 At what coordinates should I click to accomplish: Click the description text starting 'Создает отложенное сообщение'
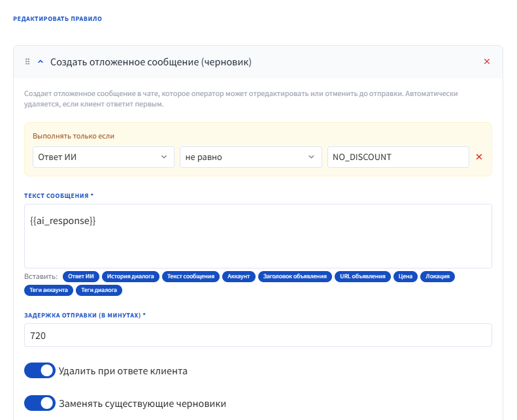(x=241, y=99)
